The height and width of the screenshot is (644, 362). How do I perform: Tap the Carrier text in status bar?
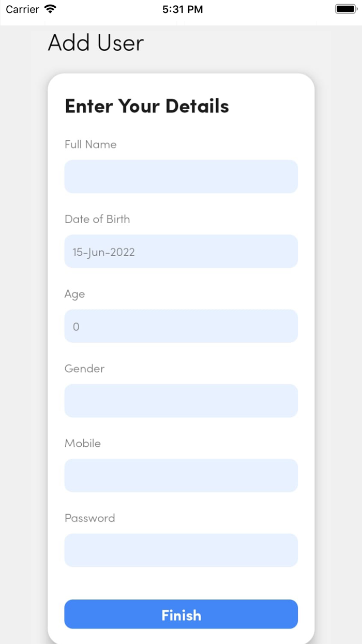[x=22, y=9]
